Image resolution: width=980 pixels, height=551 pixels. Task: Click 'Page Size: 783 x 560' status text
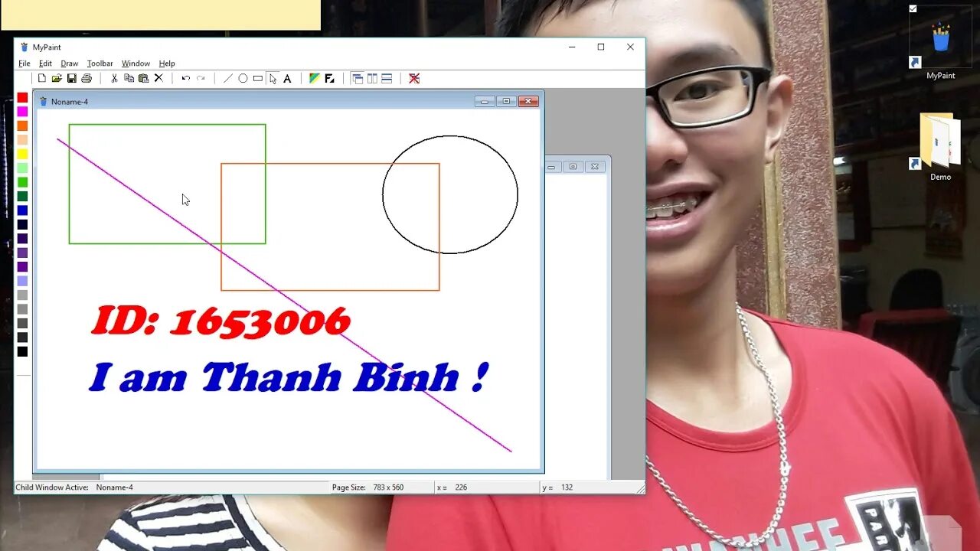(367, 487)
